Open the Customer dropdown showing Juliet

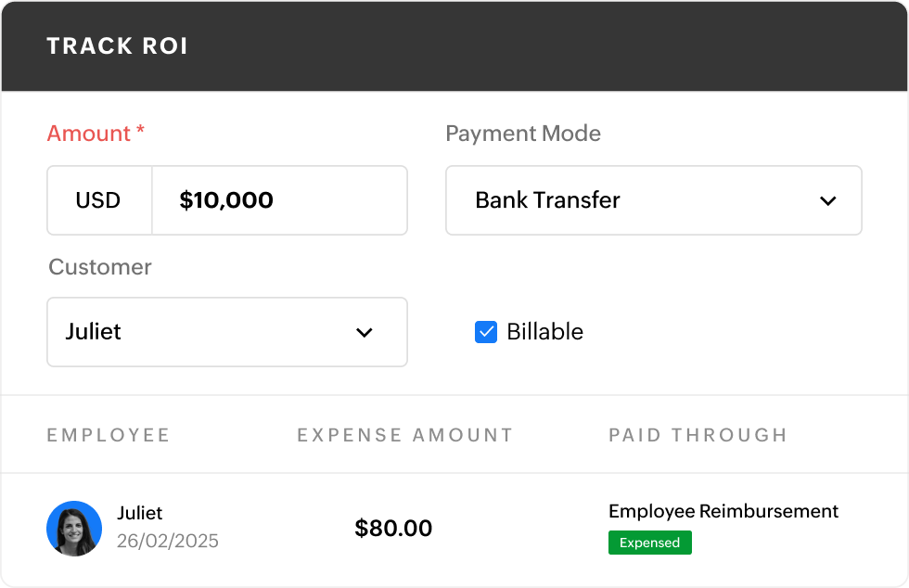[227, 332]
